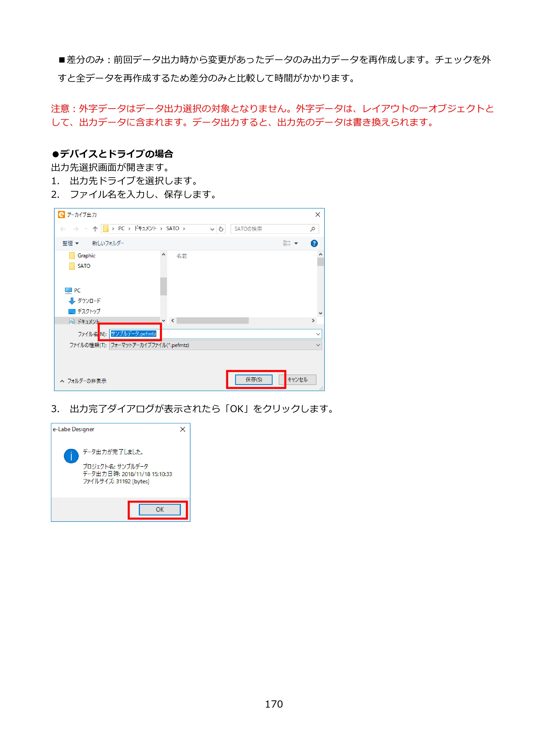
Task: Click the information icon in the completion dialog
Action: point(71,456)
